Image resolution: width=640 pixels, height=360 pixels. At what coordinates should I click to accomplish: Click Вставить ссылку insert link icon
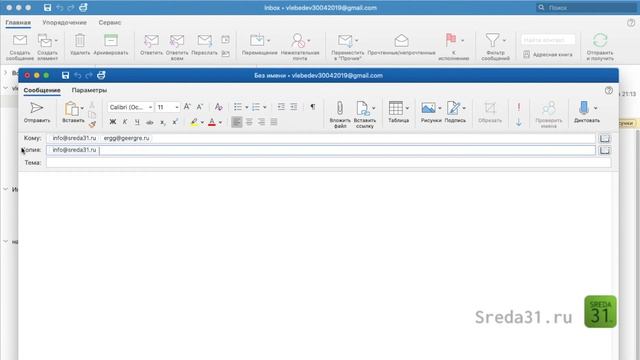pyautogui.click(x=362, y=108)
